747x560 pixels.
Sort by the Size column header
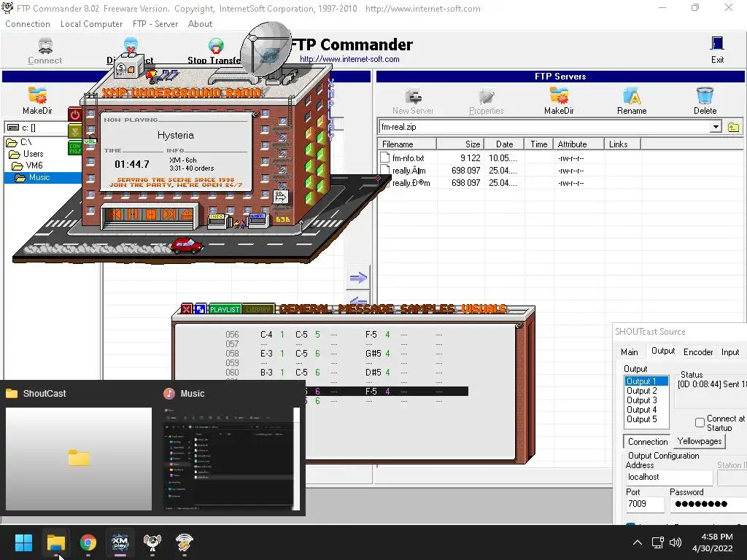(460, 144)
